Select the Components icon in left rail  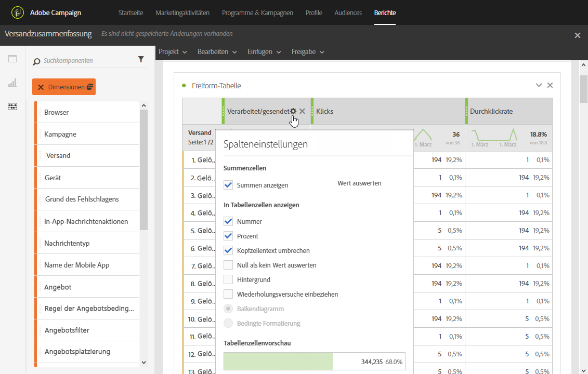pos(12,106)
